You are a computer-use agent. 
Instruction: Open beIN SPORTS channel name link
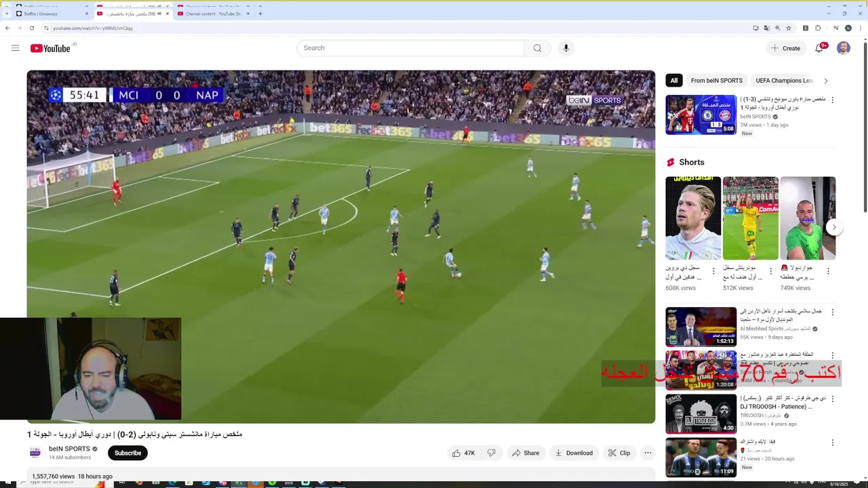click(69, 449)
